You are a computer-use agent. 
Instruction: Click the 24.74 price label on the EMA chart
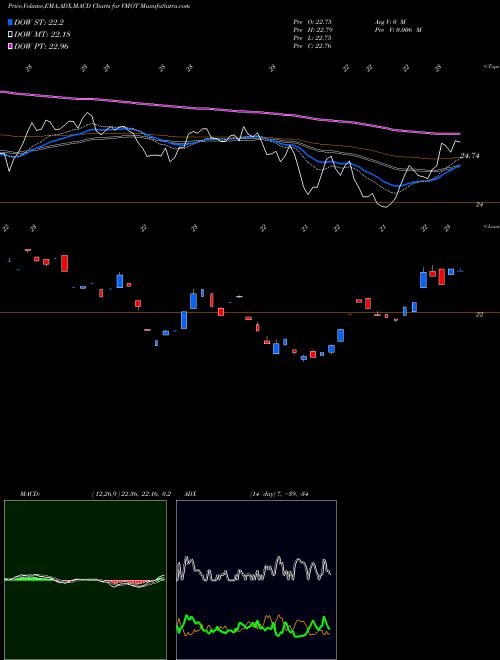pos(470,156)
